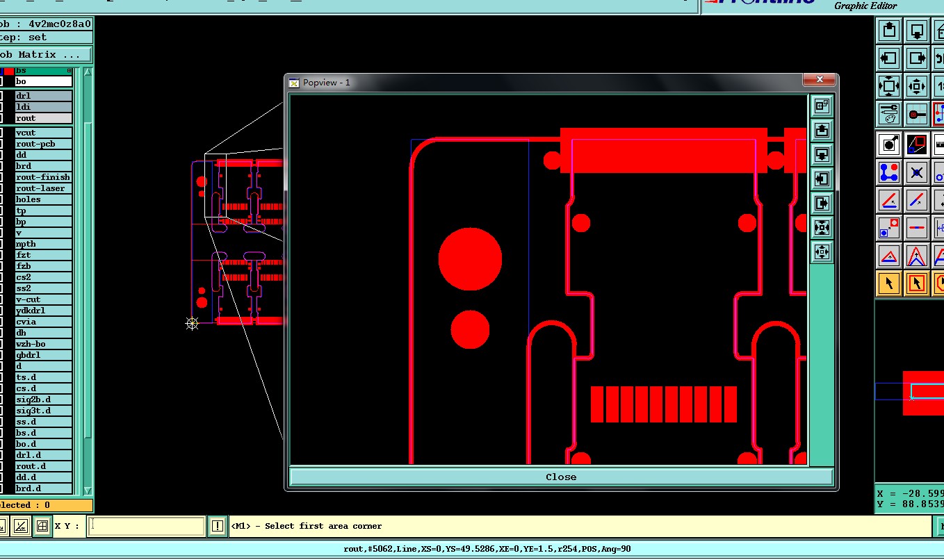Select the sig2b.d layer row

pos(43,400)
